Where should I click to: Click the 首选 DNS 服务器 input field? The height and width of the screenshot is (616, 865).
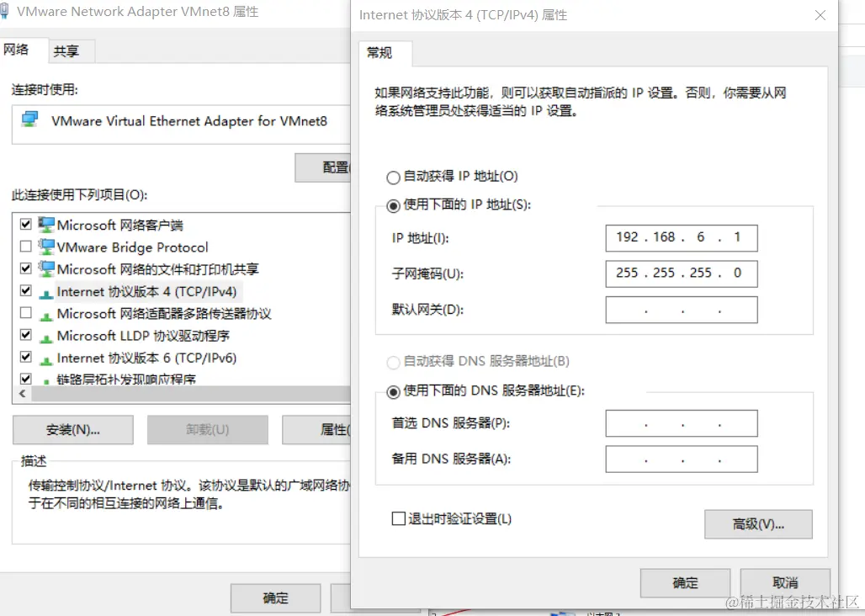(x=682, y=423)
